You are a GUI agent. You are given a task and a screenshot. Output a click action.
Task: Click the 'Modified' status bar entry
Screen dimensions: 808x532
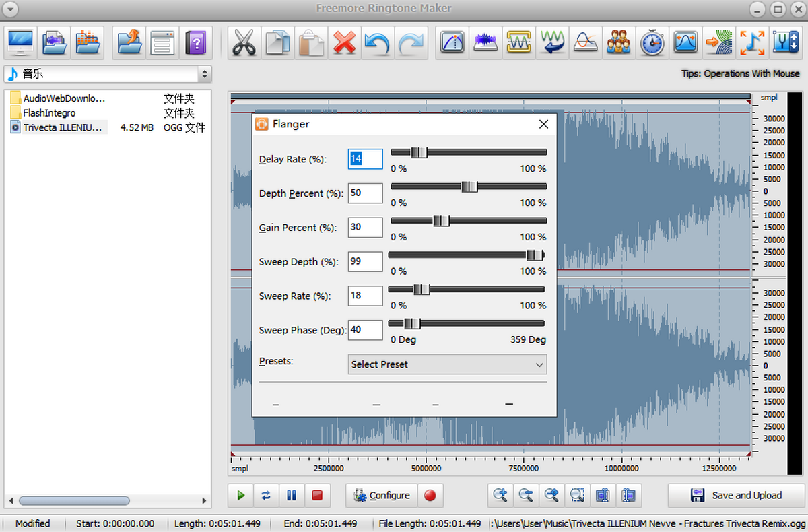(32, 523)
